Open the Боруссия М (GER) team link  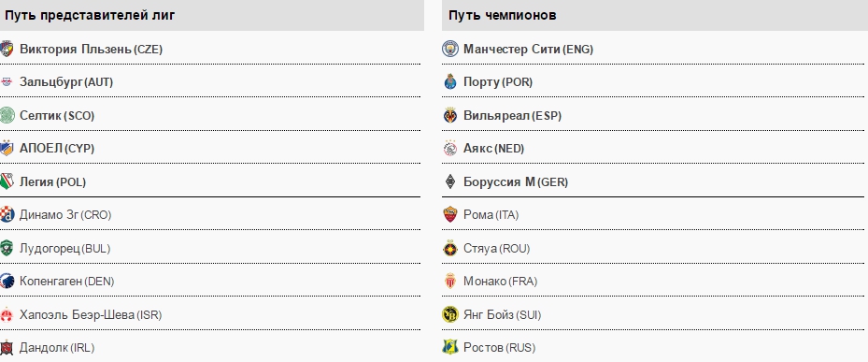pyautogui.click(x=516, y=181)
